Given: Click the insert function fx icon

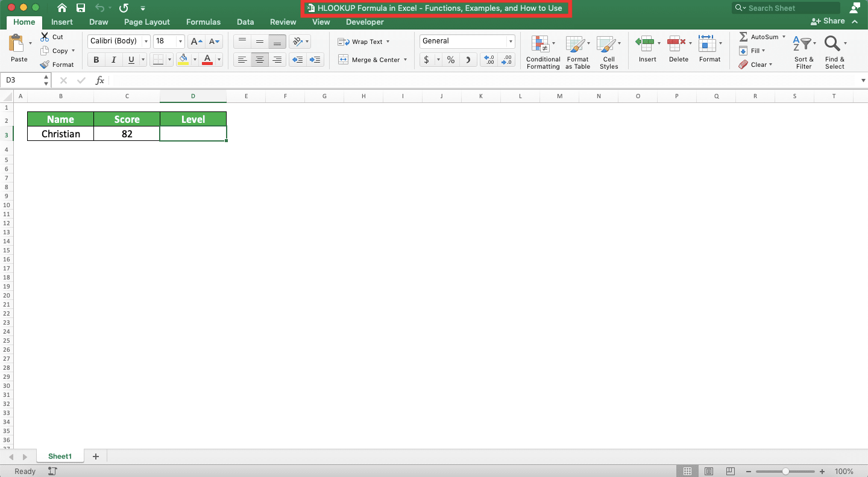Looking at the screenshot, I should [100, 80].
